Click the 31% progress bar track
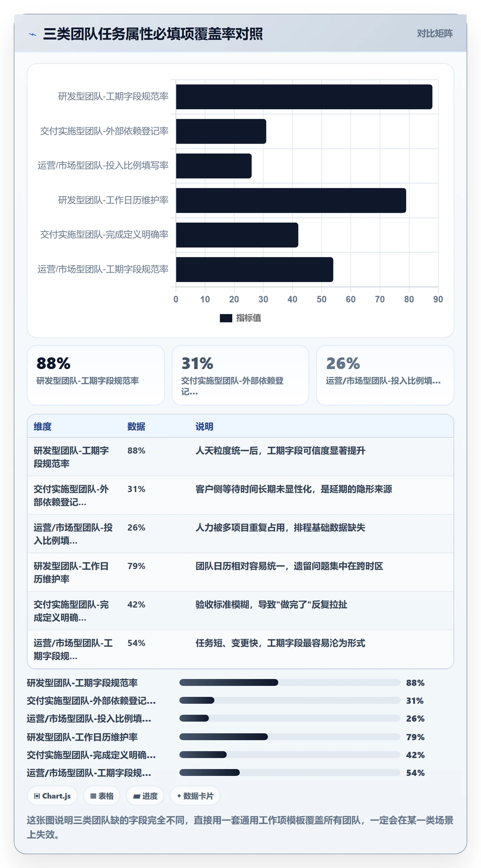Image resolution: width=481 pixels, height=868 pixels. 290,700
